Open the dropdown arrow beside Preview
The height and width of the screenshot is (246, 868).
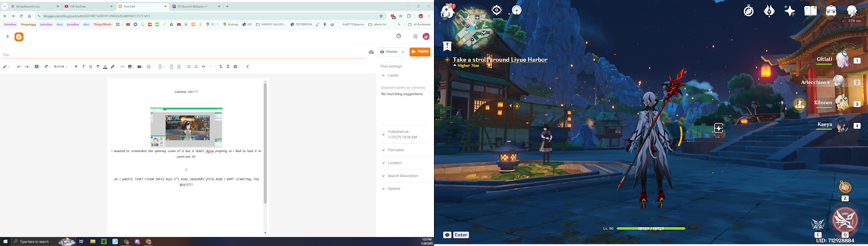tap(403, 52)
